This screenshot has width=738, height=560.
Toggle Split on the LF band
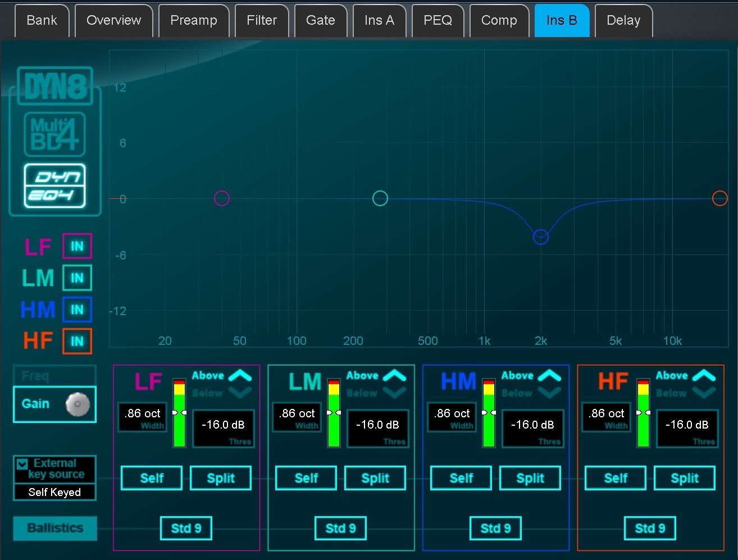tap(221, 478)
